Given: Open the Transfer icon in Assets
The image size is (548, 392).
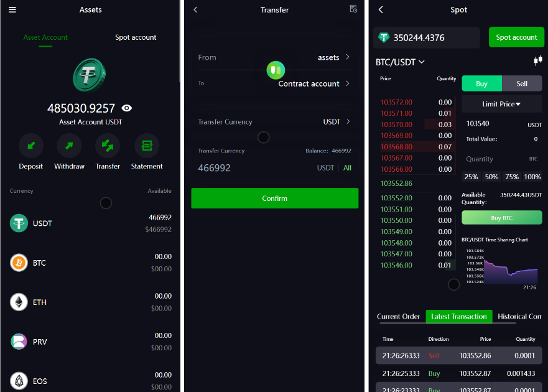Looking at the screenshot, I should (x=108, y=146).
